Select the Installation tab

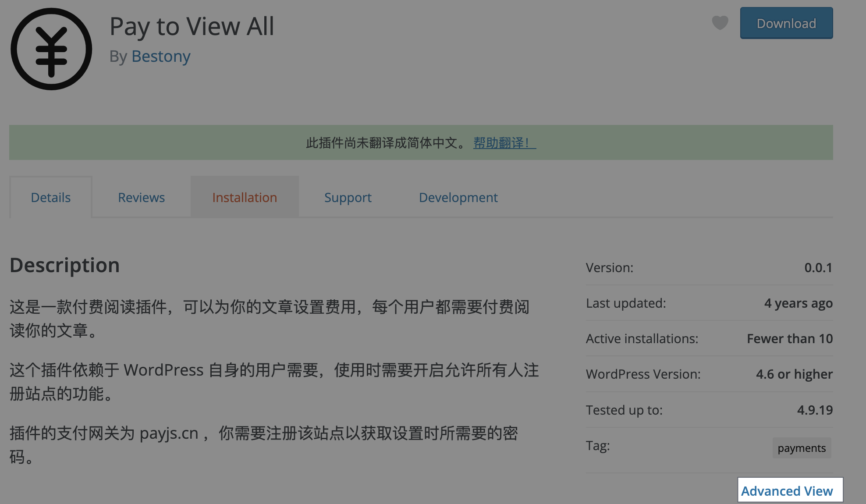tap(245, 198)
